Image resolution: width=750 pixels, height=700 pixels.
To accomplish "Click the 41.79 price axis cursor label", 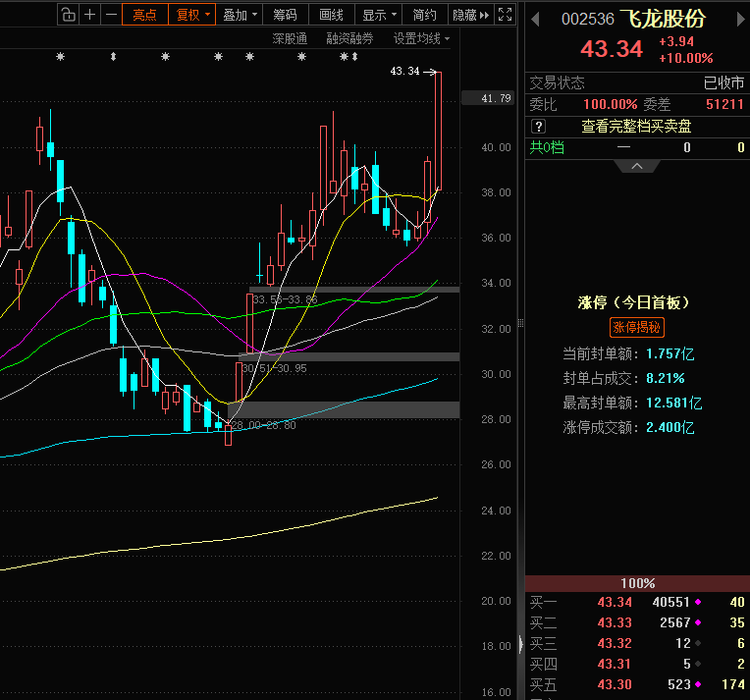I will point(488,98).
